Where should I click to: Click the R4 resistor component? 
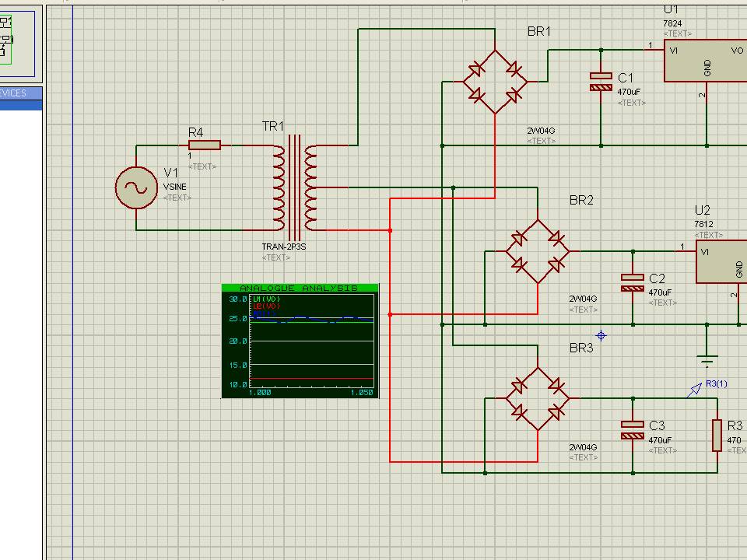point(205,145)
